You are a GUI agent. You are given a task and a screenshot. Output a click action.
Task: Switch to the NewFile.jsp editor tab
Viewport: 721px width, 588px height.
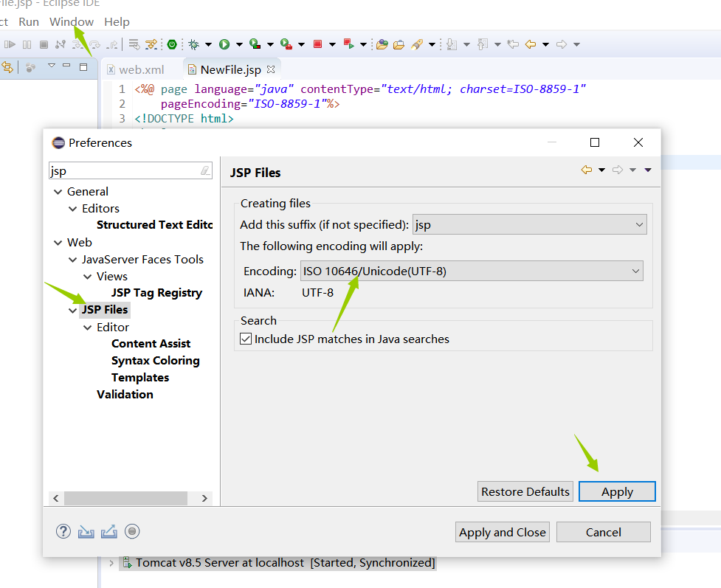click(230, 69)
